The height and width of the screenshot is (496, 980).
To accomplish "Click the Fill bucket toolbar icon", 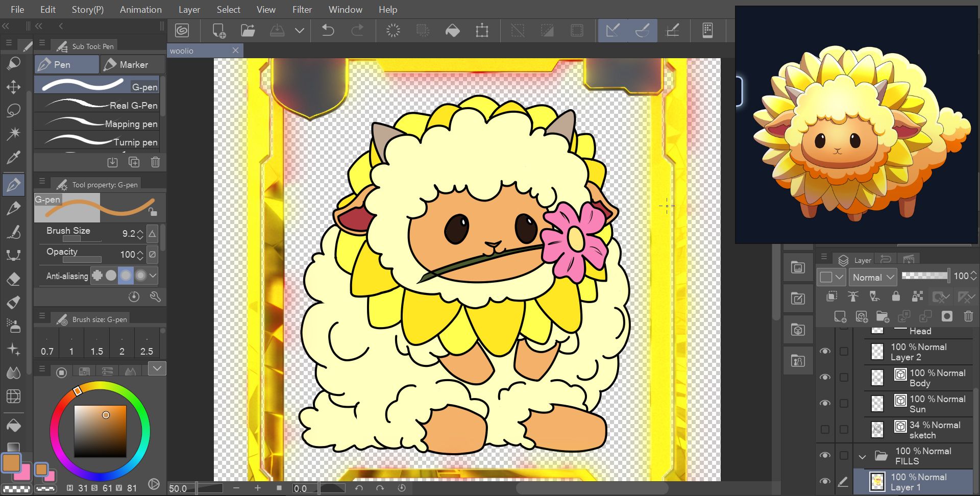I will (x=452, y=31).
